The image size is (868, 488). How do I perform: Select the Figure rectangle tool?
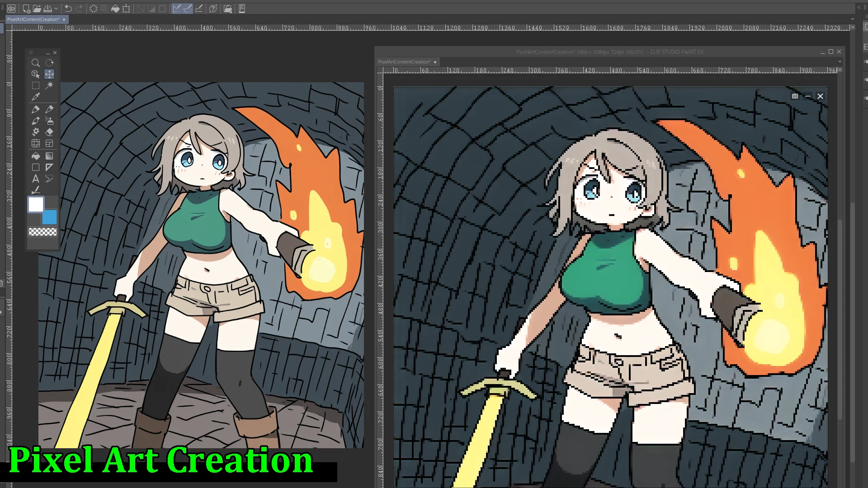pos(35,167)
